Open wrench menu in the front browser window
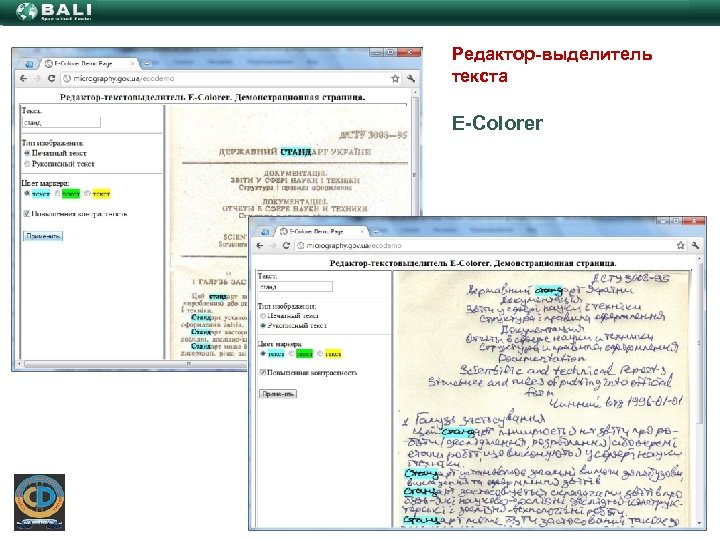This screenshot has width=720, height=540. coord(695,246)
